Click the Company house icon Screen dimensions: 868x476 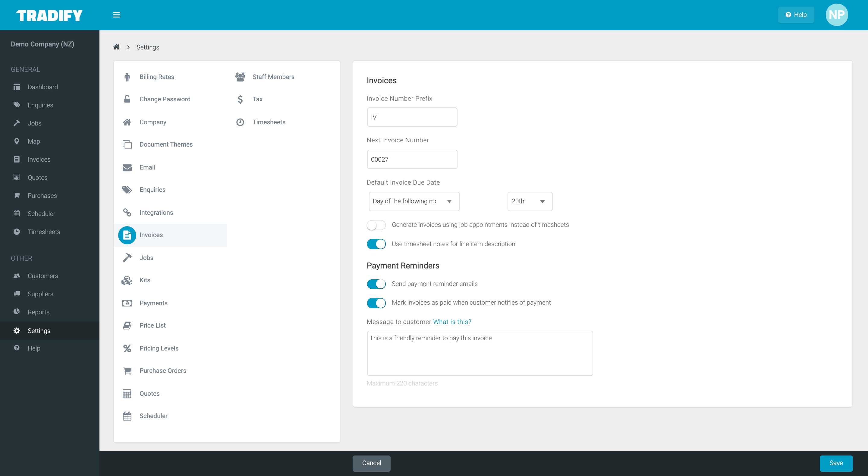[x=127, y=122]
